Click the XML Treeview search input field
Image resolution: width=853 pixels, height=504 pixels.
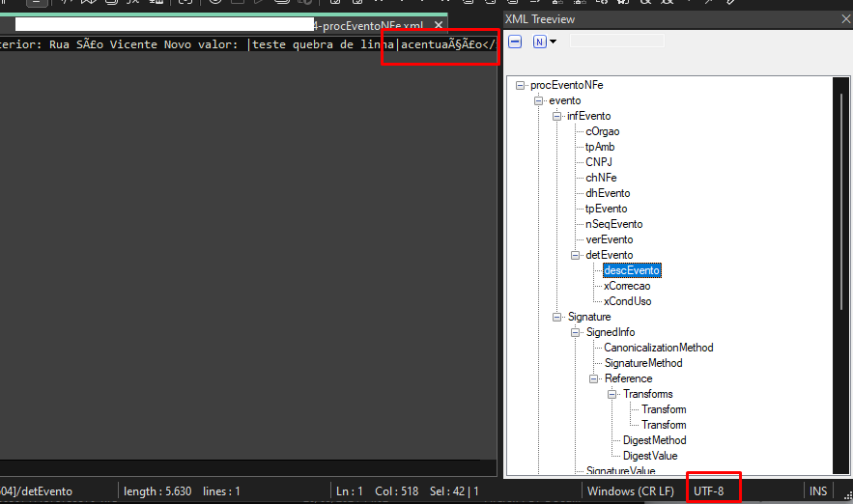617,41
